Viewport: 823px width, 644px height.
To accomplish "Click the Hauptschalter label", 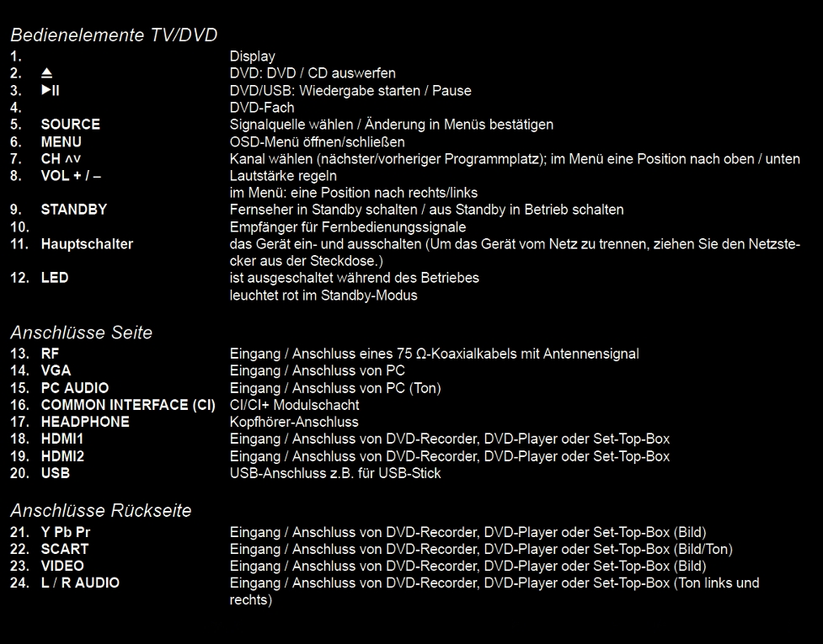I will point(87,244).
